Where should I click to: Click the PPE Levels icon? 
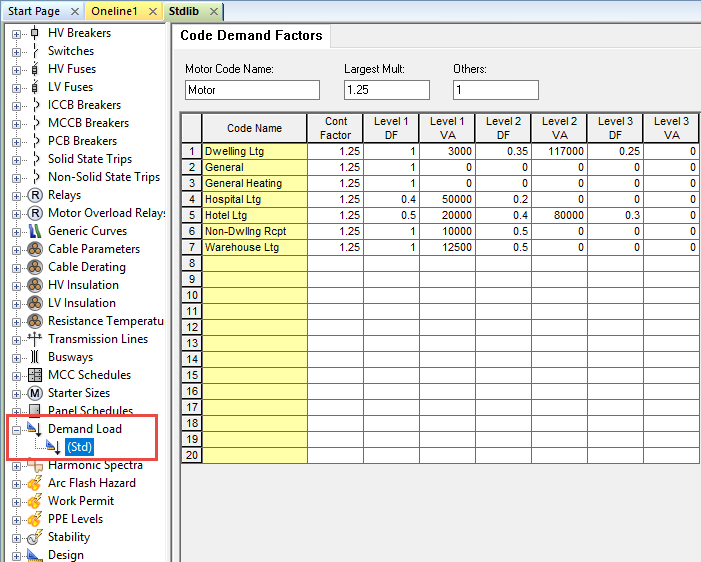35,519
